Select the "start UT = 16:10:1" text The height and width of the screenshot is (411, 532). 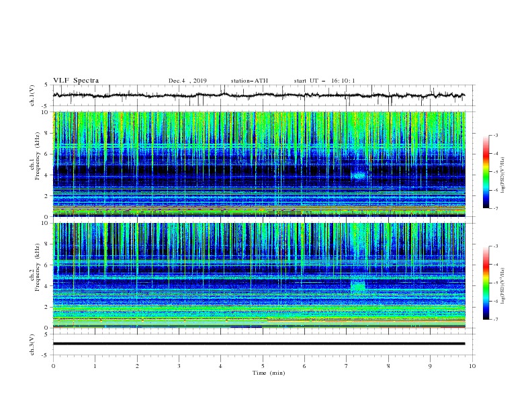pos(324,81)
